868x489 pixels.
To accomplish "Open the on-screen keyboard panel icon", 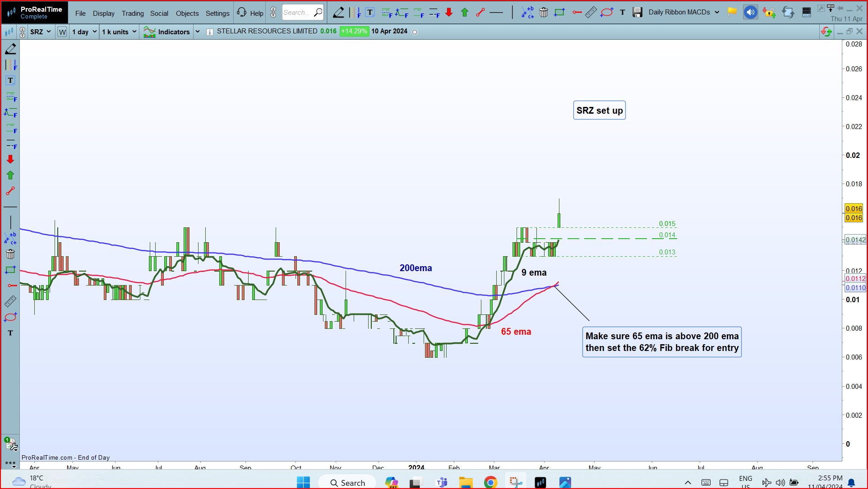I will coord(807,13).
